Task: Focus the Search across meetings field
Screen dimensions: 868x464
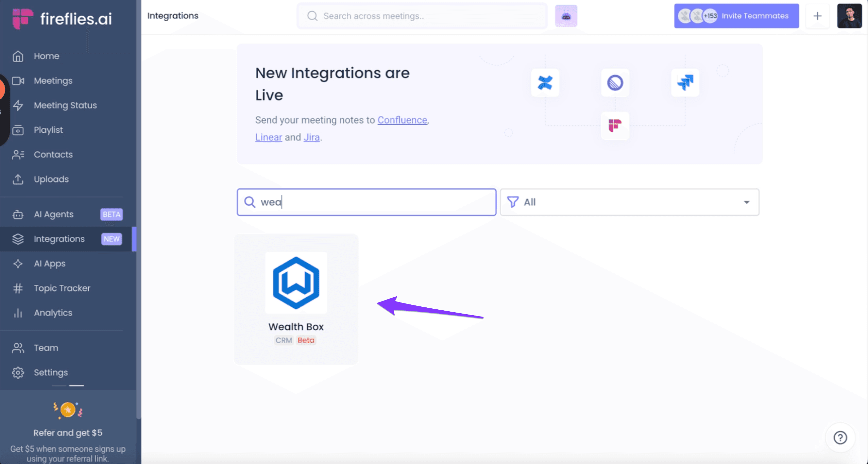Action: [422, 16]
